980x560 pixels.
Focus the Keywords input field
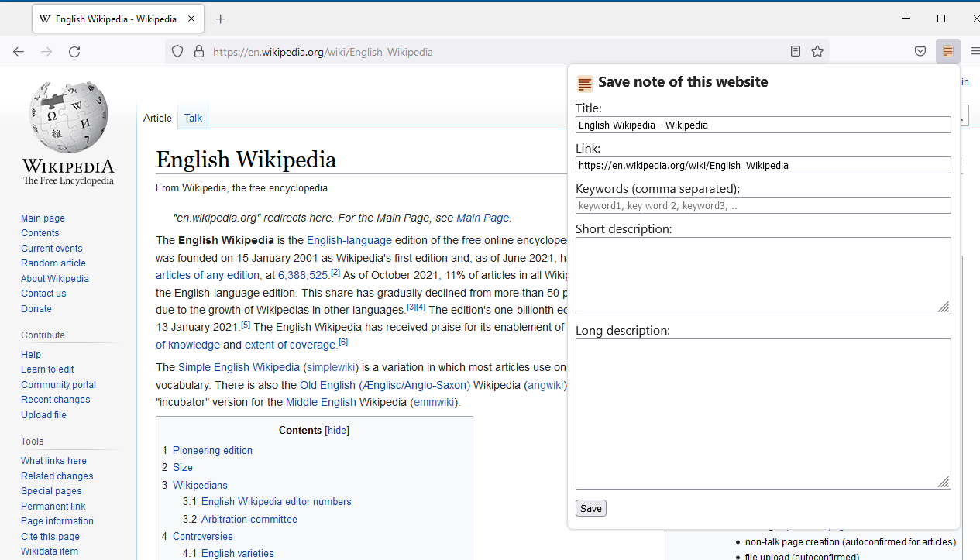pyautogui.click(x=763, y=204)
